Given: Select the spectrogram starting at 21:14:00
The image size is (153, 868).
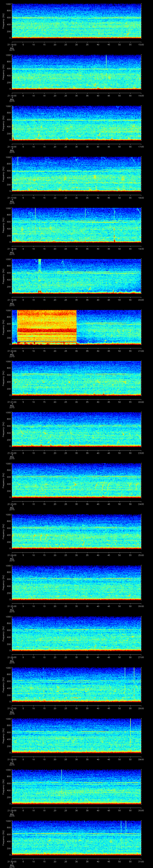Looking at the screenshot, I should tap(77, 21).
